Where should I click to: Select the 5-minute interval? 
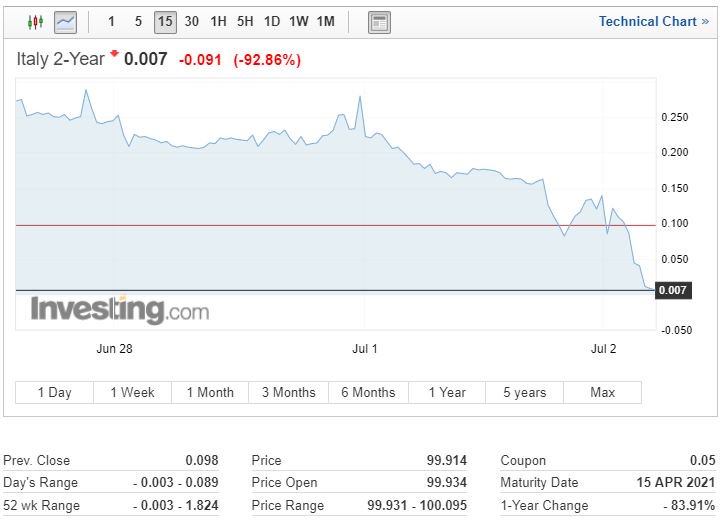tap(138, 22)
